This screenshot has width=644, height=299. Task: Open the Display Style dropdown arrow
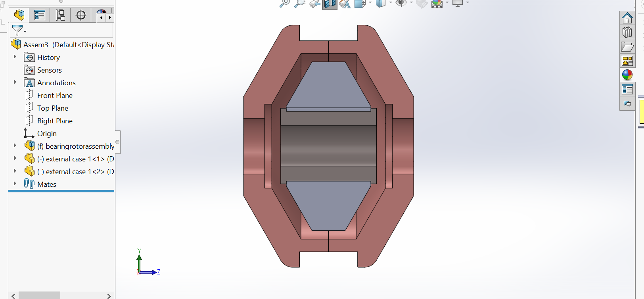(x=391, y=3)
